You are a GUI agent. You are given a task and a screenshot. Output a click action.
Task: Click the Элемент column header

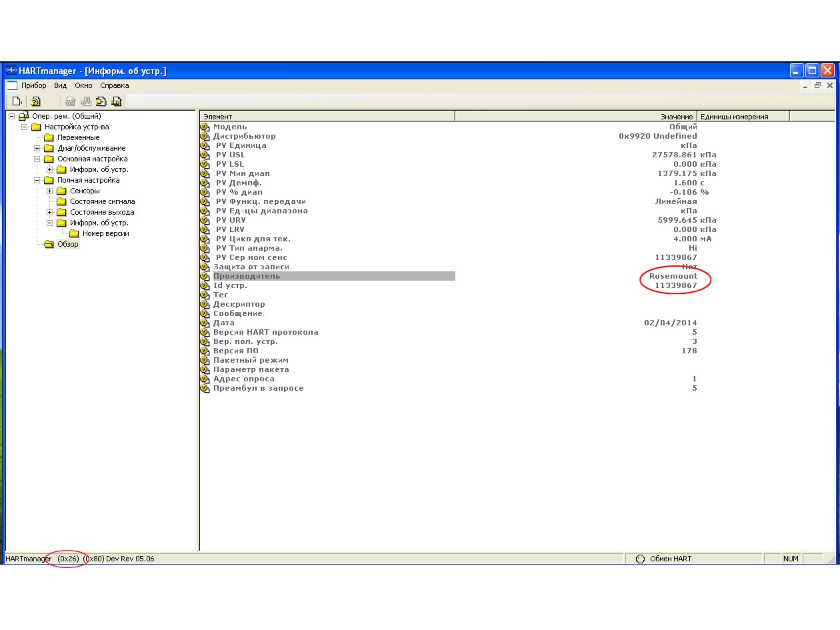coord(327,117)
